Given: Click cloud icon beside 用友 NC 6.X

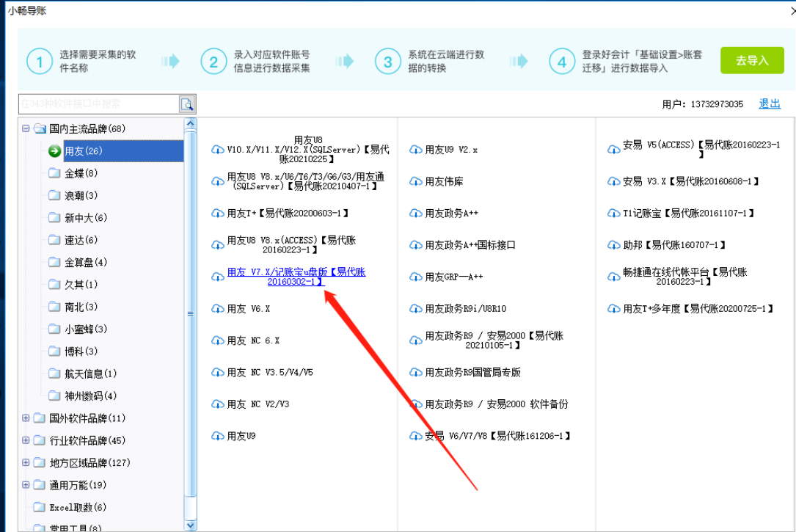Looking at the screenshot, I should click(217, 341).
